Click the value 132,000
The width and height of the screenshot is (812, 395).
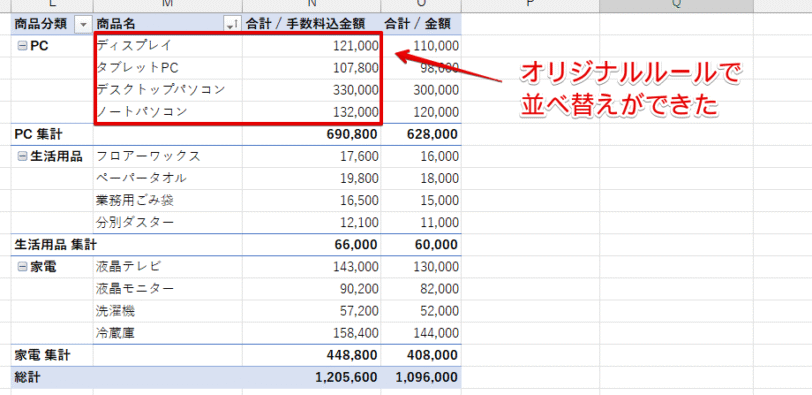tap(356, 112)
